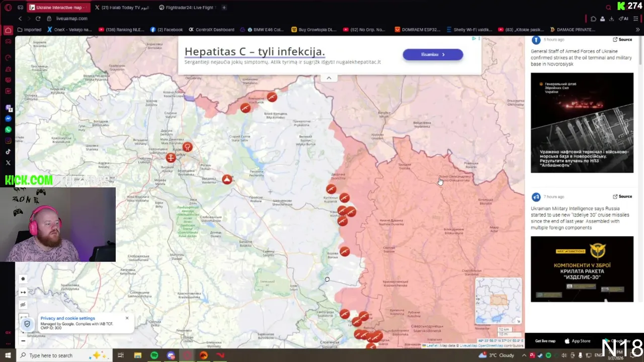Click the Borova artillery map marker
Viewport: 644px width, 362px height.
(x=344, y=251)
